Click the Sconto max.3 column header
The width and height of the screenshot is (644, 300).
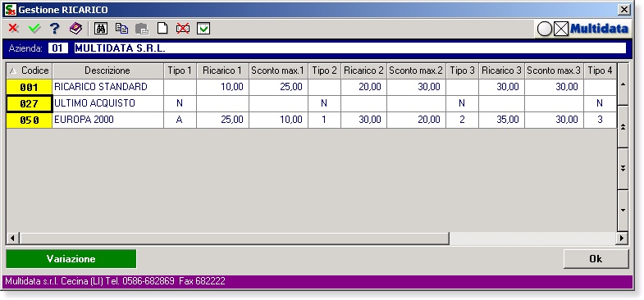point(555,70)
